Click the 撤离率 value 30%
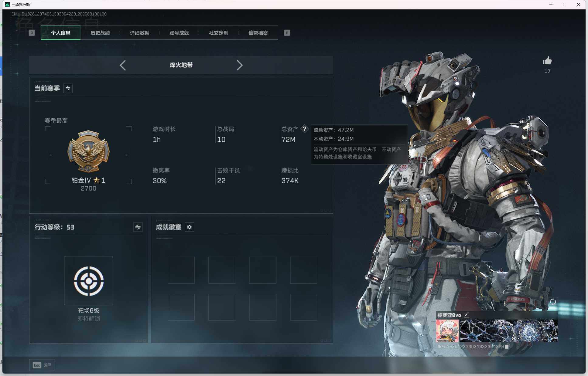The height and width of the screenshot is (376, 588). coord(160,181)
